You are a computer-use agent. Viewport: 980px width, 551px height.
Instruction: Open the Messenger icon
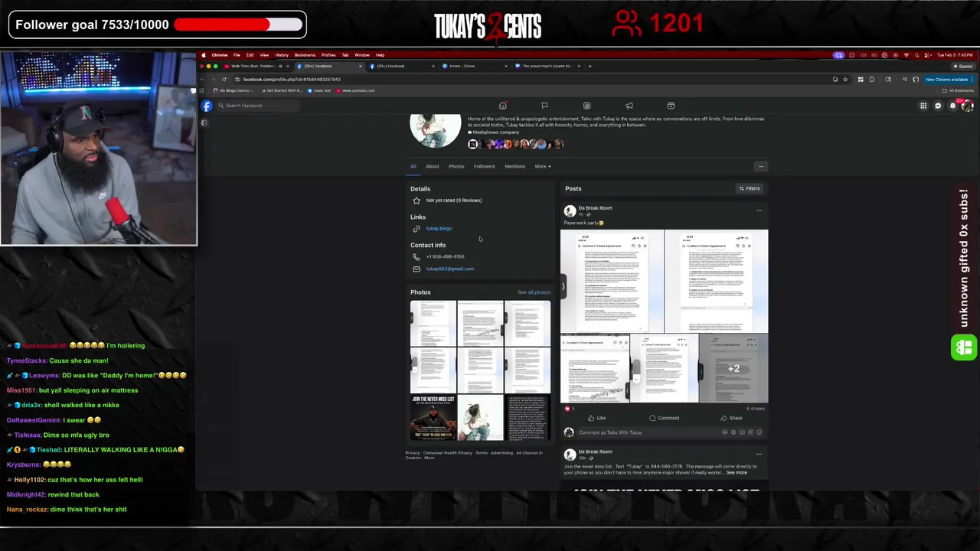[938, 106]
